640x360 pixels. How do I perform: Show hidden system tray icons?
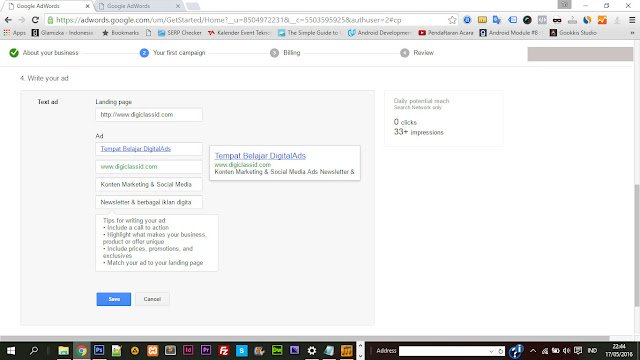[533, 351]
